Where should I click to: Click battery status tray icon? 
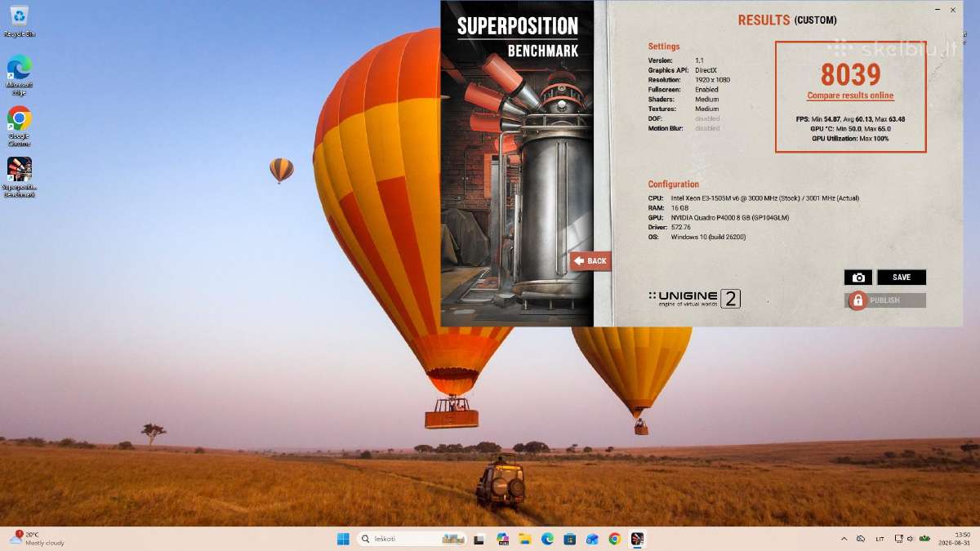tap(924, 539)
